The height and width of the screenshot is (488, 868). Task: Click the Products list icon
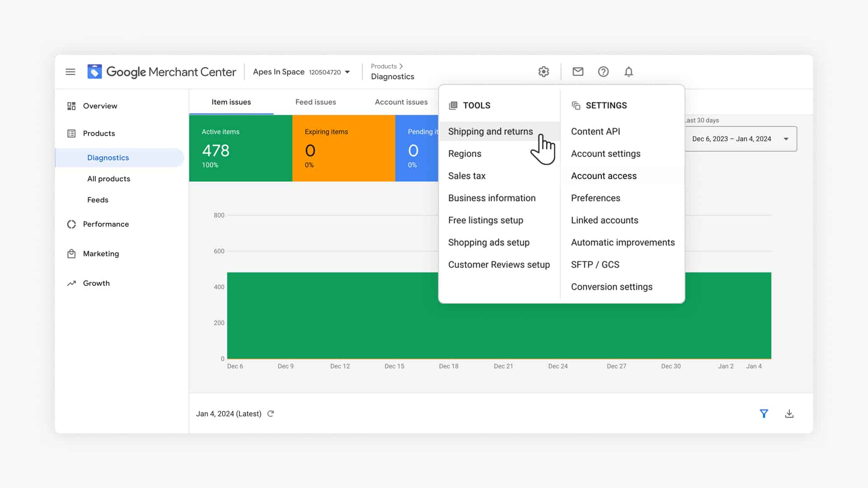click(71, 133)
